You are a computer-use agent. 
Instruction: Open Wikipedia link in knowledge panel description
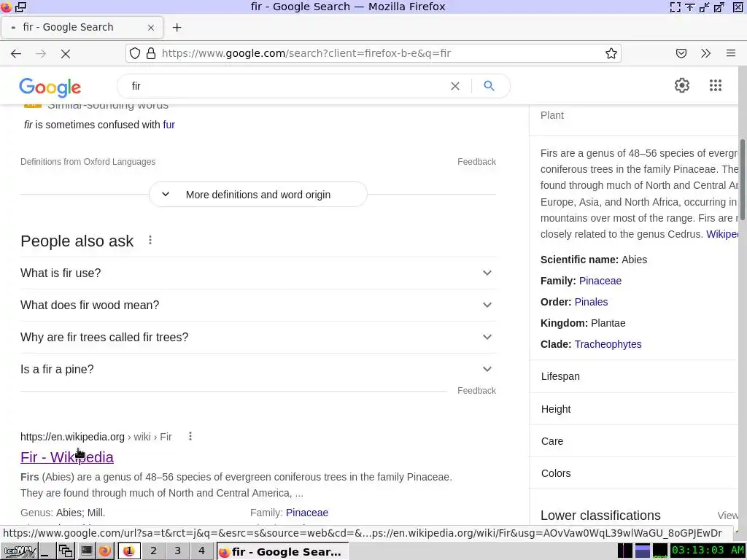coord(721,234)
